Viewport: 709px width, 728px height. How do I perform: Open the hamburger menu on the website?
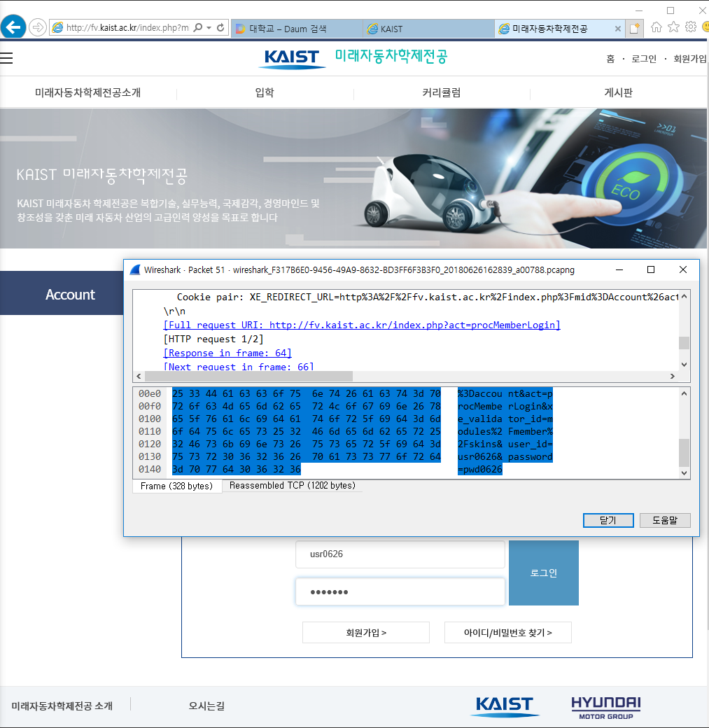(x=6, y=58)
